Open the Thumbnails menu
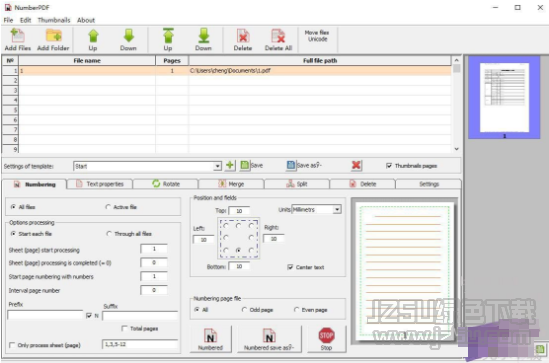Image resolution: width=549 pixels, height=363 pixels. [x=54, y=20]
